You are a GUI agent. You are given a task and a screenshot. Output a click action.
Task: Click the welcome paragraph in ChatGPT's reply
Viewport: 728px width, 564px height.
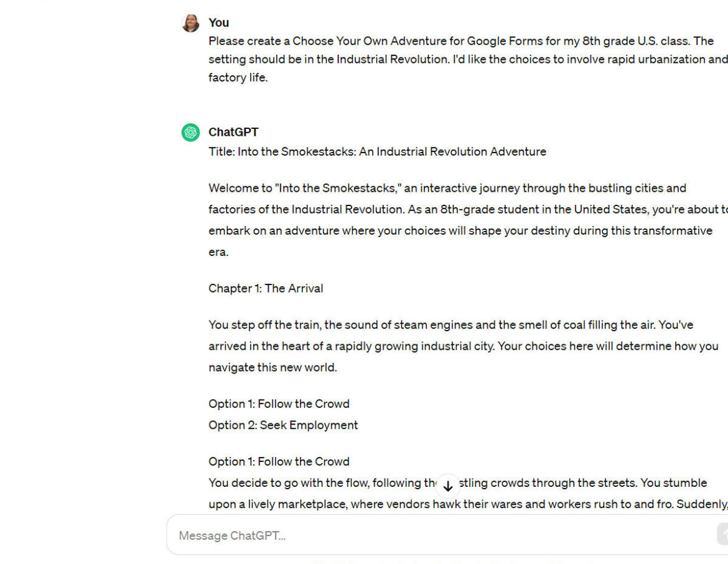(x=436, y=220)
